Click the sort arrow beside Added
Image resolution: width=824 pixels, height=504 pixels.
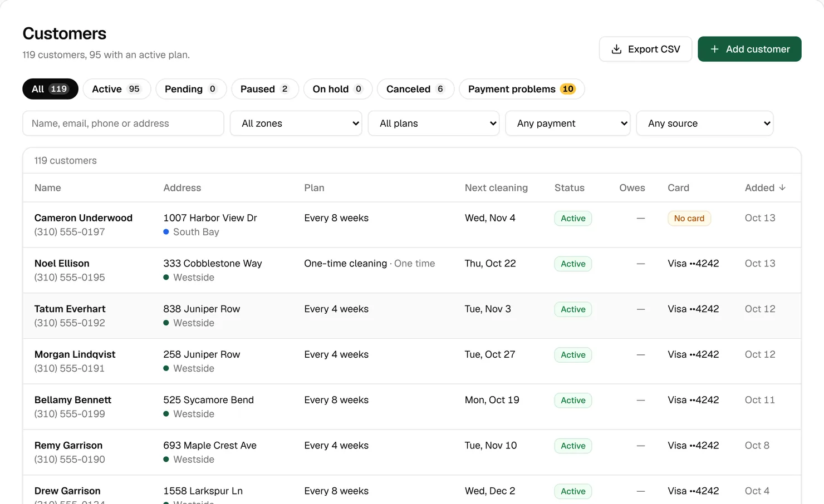(x=782, y=187)
